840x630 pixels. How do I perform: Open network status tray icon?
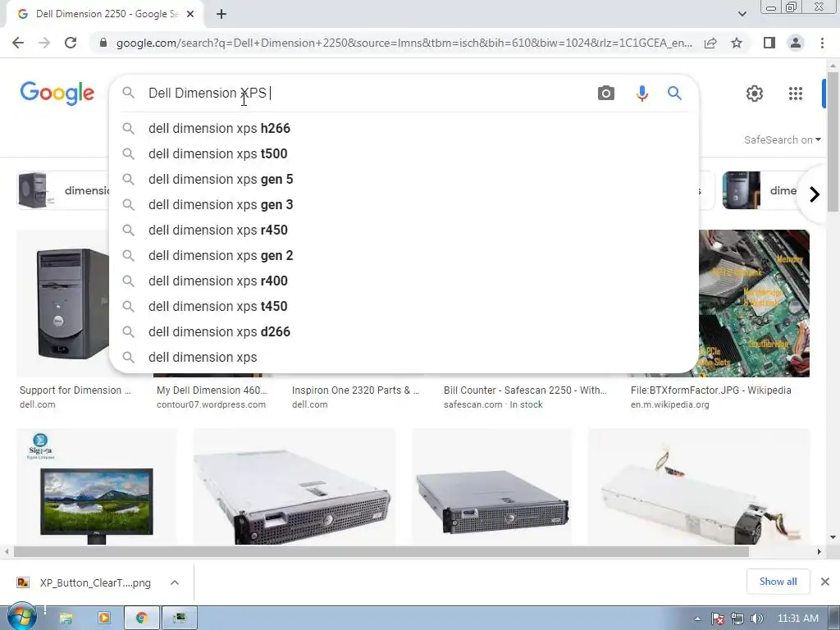(x=737, y=619)
